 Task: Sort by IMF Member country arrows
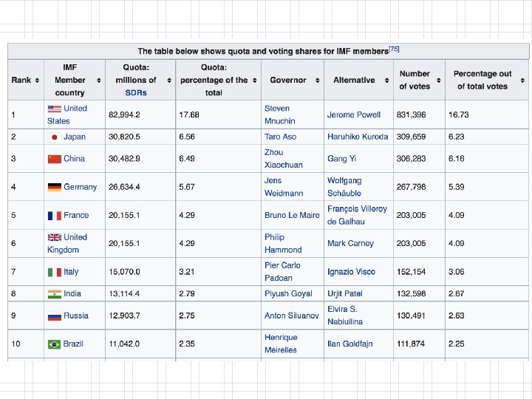pyautogui.click(x=99, y=80)
